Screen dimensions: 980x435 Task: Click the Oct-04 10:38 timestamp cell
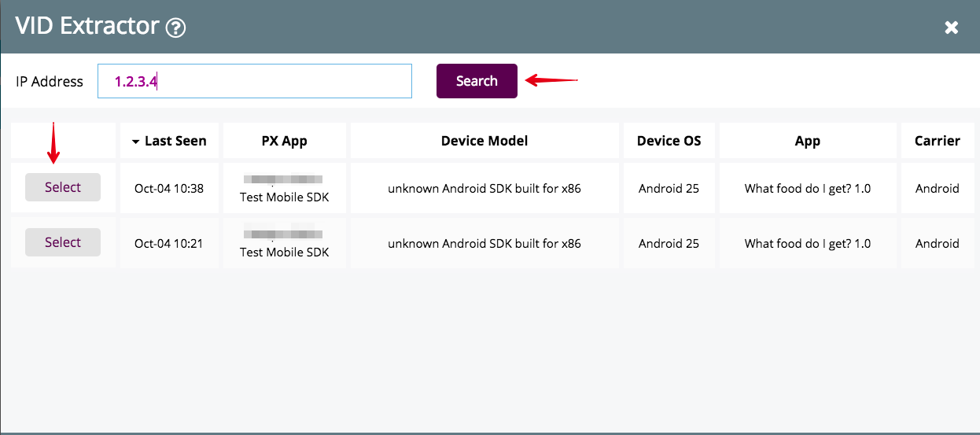tap(168, 189)
